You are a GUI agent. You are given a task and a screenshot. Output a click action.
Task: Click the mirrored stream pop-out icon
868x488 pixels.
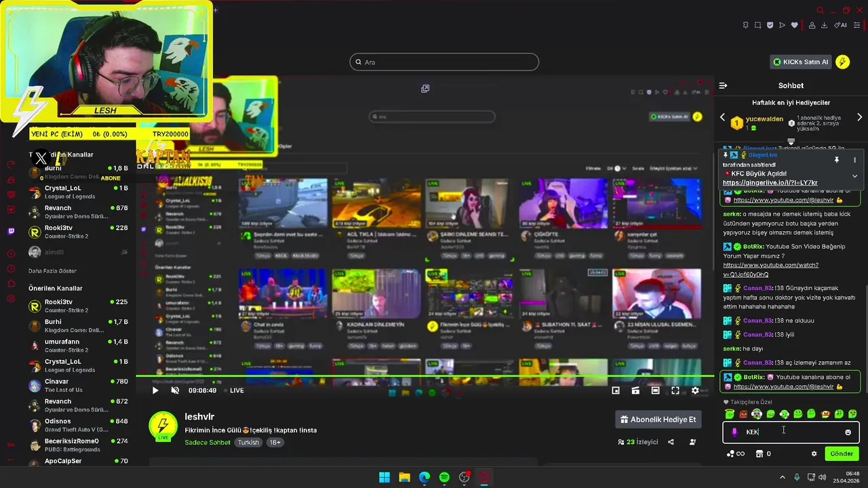[x=425, y=89]
